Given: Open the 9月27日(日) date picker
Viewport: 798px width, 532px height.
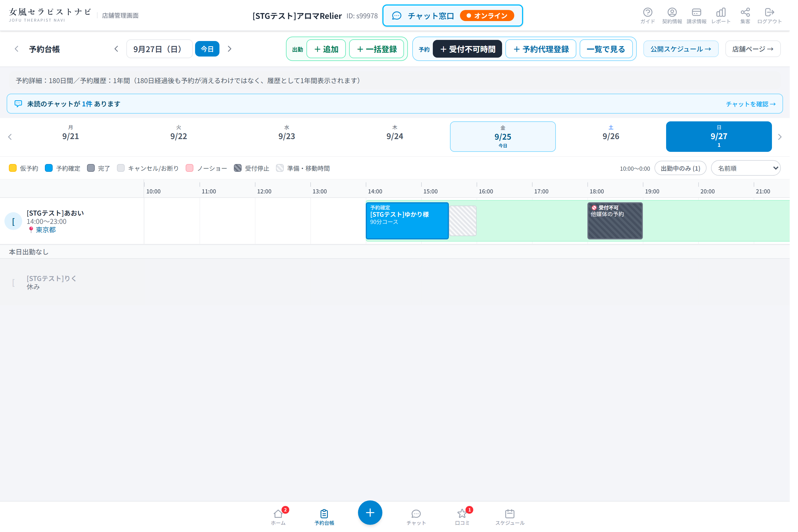Looking at the screenshot, I should [161, 49].
